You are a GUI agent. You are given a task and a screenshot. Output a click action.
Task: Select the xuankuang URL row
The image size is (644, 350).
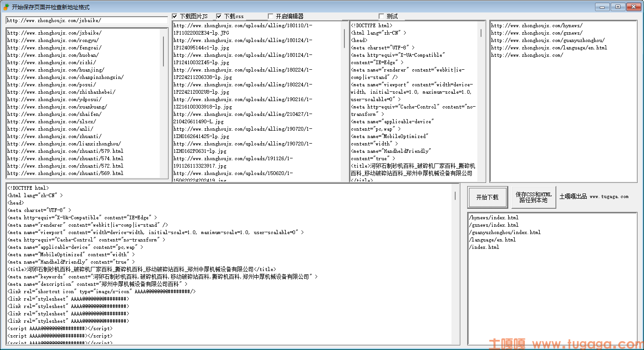57,107
